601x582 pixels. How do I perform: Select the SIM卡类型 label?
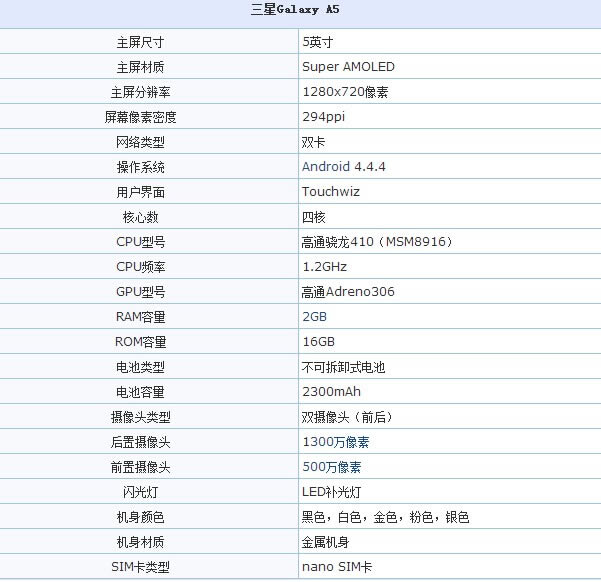pyautogui.click(x=141, y=567)
